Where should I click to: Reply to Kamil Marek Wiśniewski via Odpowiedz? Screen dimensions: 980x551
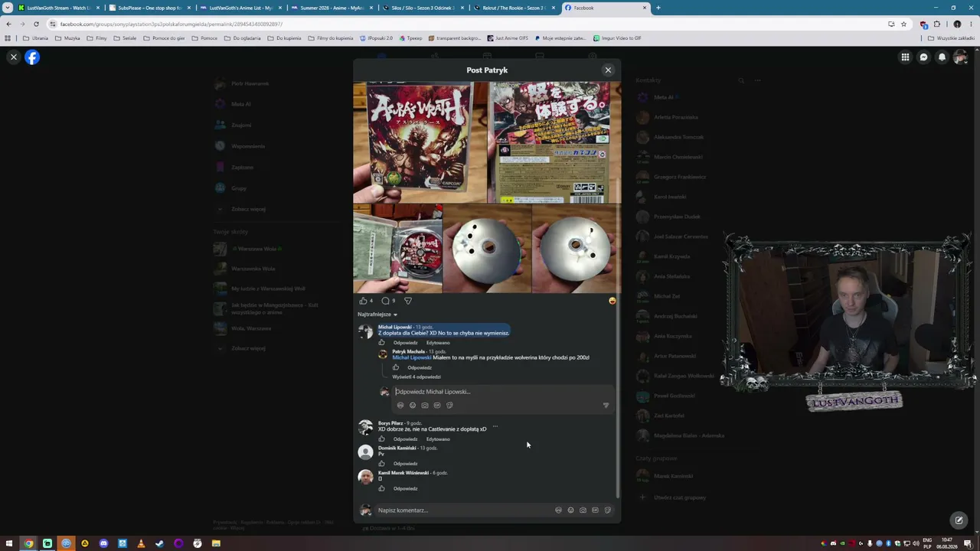[405, 488]
